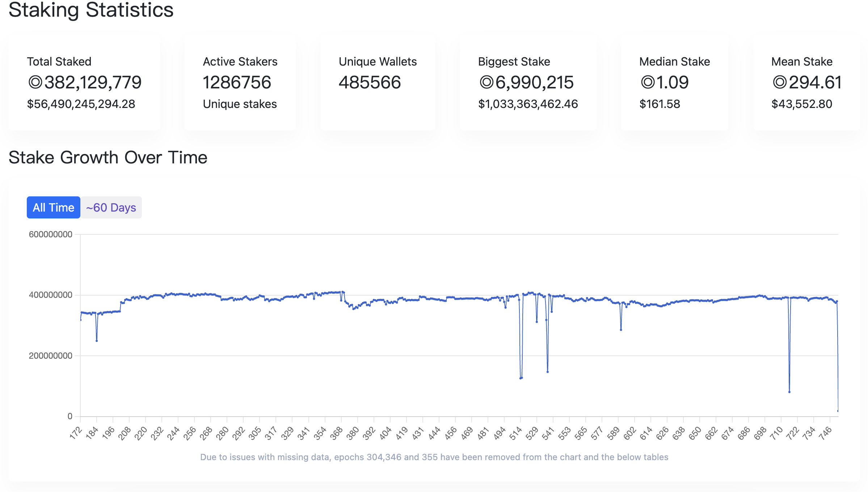Click the epoch 746 x-axis label

point(825,433)
